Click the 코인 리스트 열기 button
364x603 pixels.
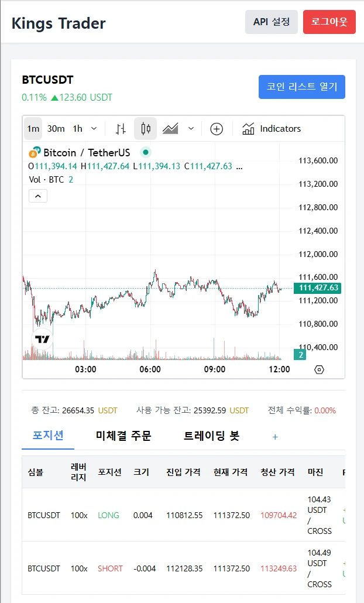tap(302, 86)
